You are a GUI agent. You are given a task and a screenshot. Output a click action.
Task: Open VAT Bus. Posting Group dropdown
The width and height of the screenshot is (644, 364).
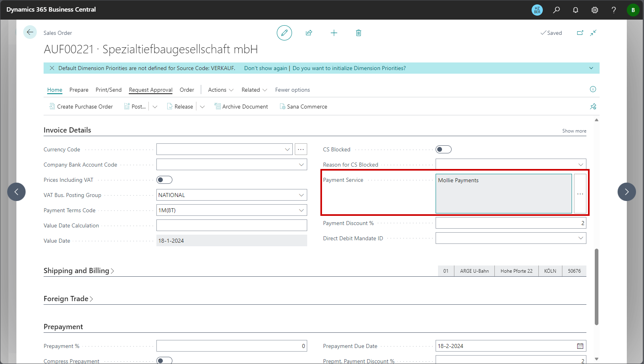pos(301,195)
